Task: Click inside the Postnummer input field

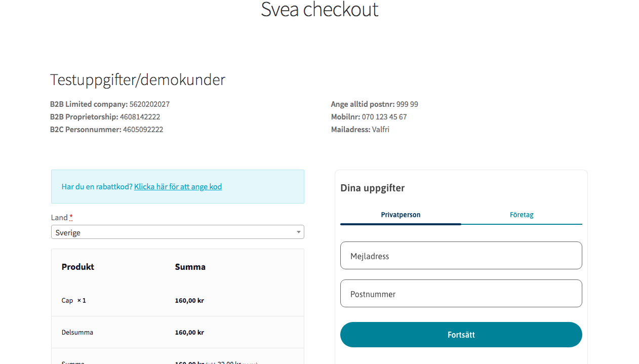Action: [461, 293]
